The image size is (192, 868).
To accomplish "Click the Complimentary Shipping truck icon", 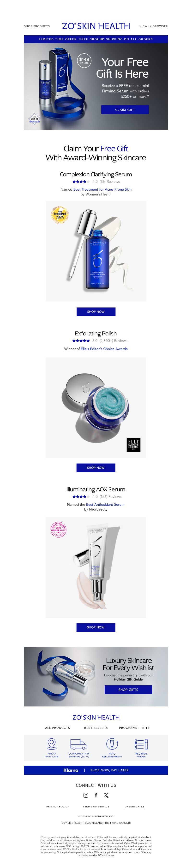I will [x=79, y=744].
